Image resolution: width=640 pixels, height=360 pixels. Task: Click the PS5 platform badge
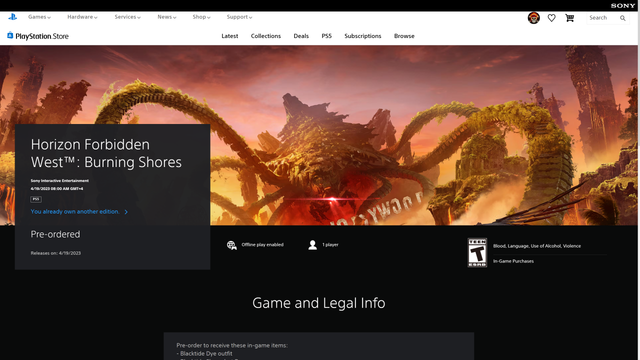[x=36, y=199]
